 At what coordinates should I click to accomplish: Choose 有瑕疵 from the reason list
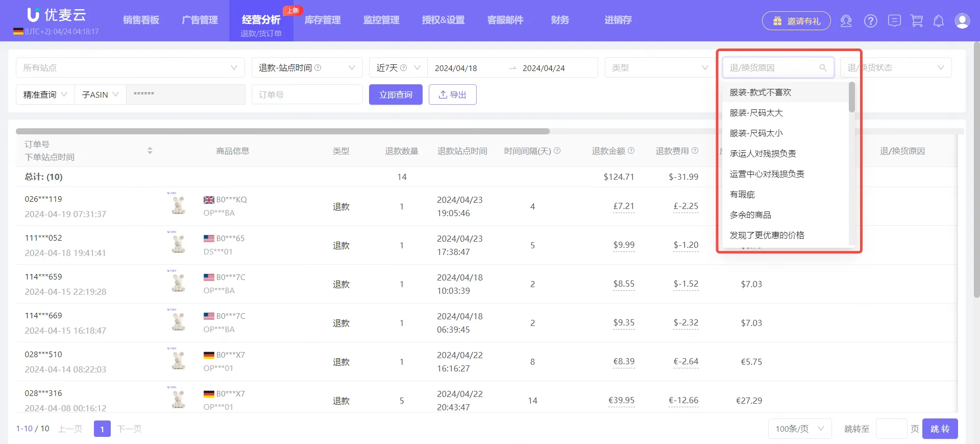pos(786,194)
